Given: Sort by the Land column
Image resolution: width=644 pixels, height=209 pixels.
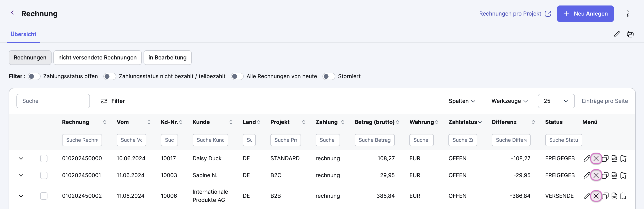Looking at the screenshot, I should pyautogui.click(x=258, y=122).
